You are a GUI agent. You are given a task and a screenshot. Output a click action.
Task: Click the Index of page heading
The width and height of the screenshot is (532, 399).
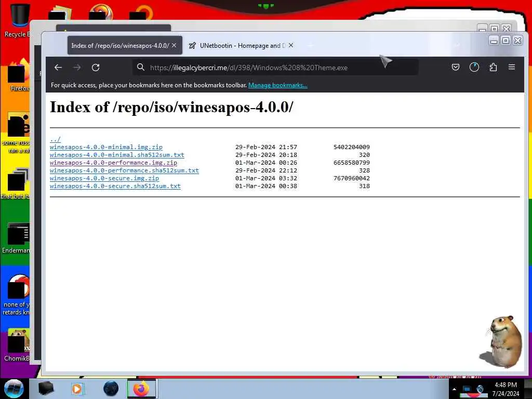point(171,107)
